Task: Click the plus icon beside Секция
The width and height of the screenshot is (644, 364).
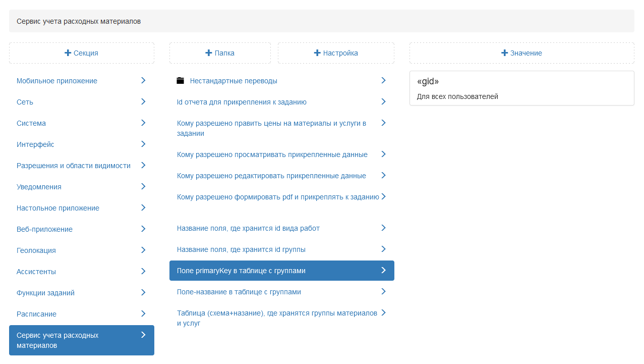Action: [x=68, y=53]
